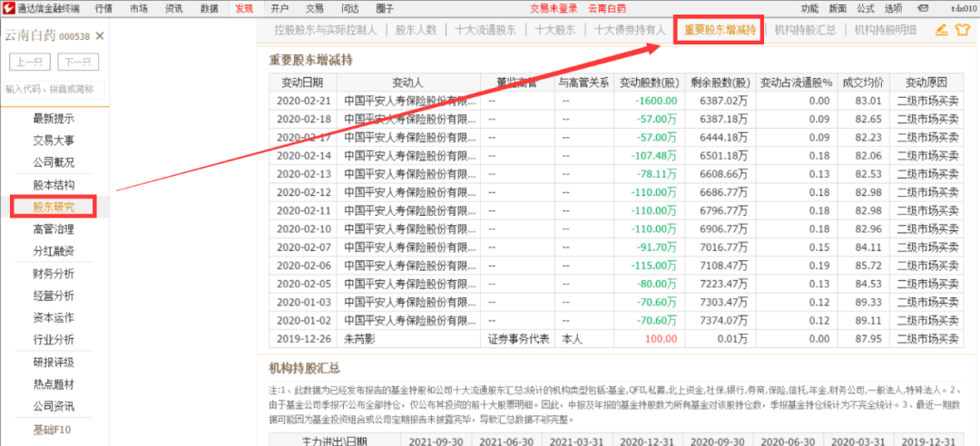980x446 pixels.
Task: Select 行业分析 in sidebar
Action: pyautogui.click(x=54, y=340)
